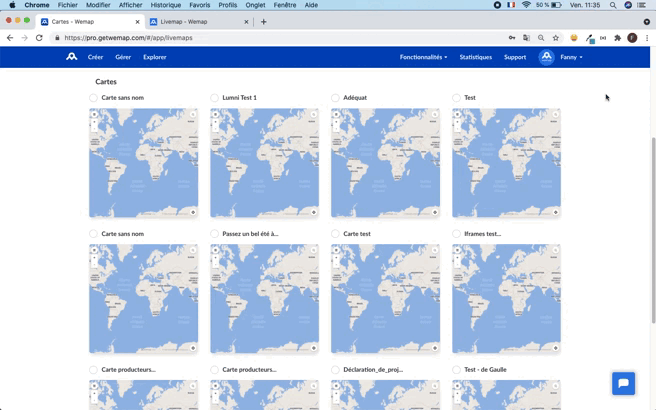Screen dimensions: 656x410
Task: Open the Chrome profile avatar
Action: [632, 38]
